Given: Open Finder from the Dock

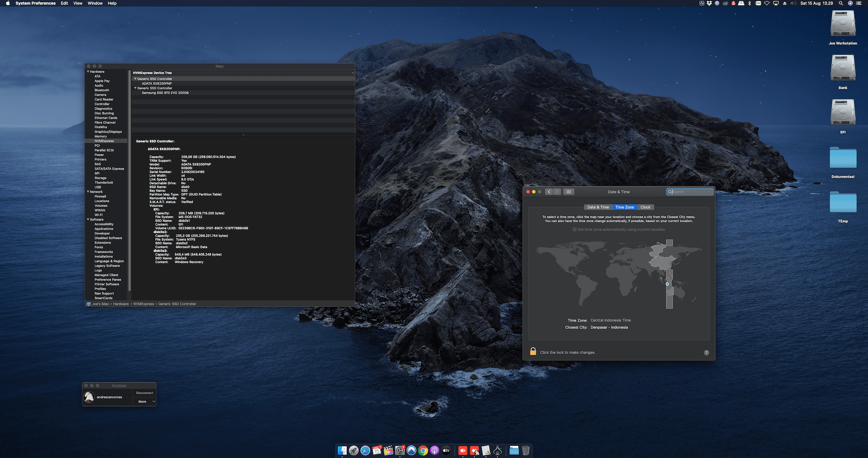Looking at the screenshot, I should (342, 450).
